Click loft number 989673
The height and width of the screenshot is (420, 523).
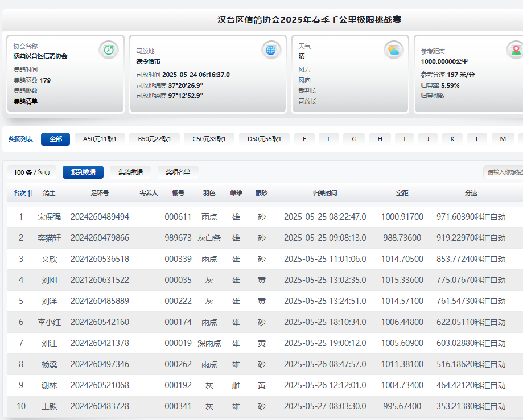[x=178, y=238]
